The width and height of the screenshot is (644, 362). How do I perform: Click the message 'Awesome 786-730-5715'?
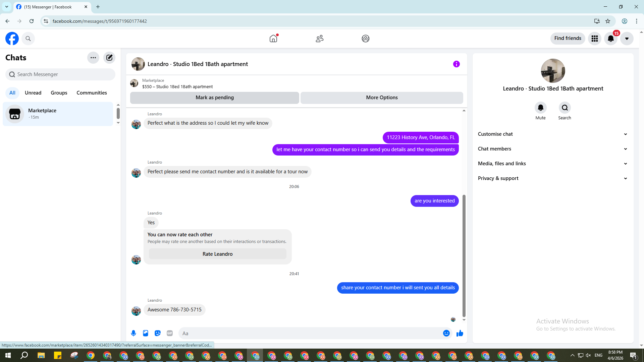pyautogui.click(x=174, y=310)
